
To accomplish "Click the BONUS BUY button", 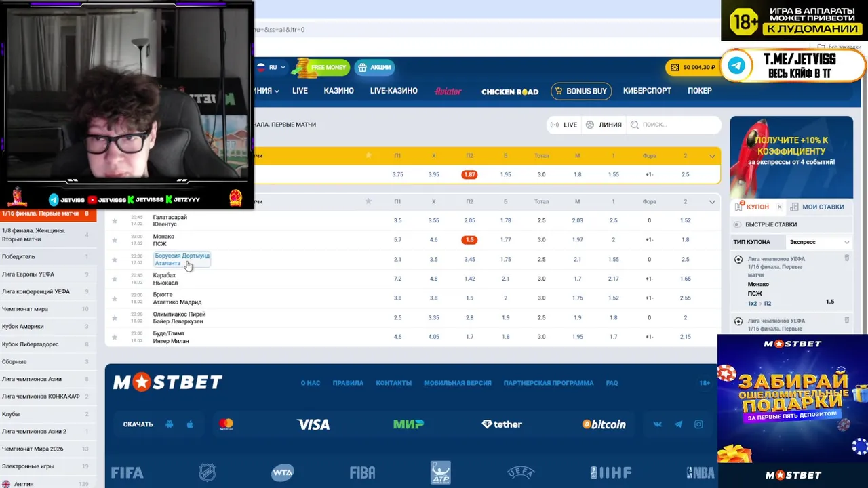I will 581,91.
